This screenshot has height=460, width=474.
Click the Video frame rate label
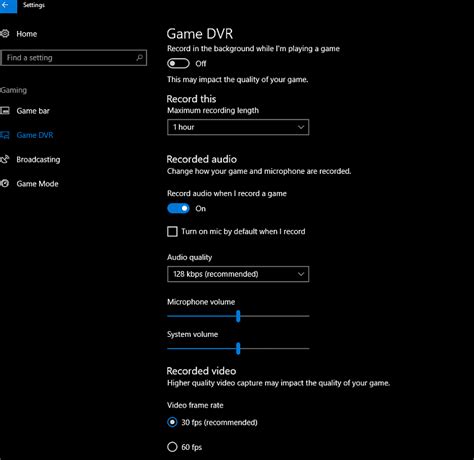click(195, 405)
